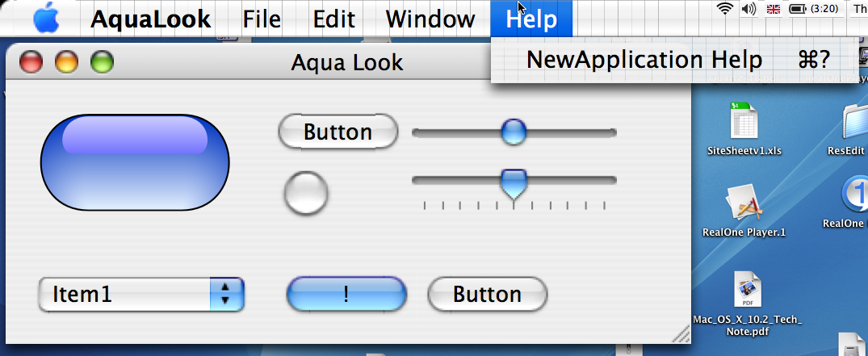Open the British flag input menu

coord(774,8)
